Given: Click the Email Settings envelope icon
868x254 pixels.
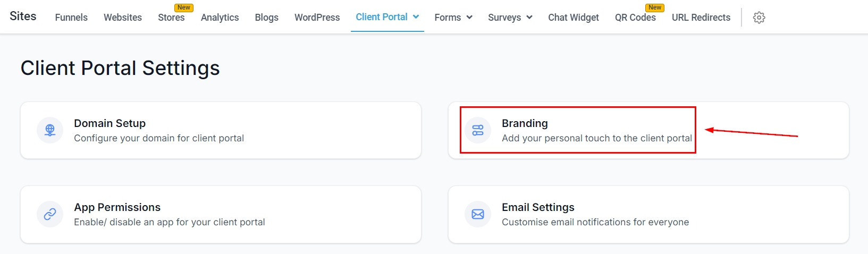Looking at the screenshot, I should point(478,214).
